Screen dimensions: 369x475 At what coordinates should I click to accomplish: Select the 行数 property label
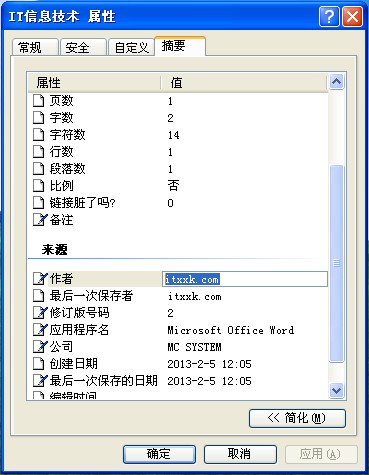click(61, 152)
